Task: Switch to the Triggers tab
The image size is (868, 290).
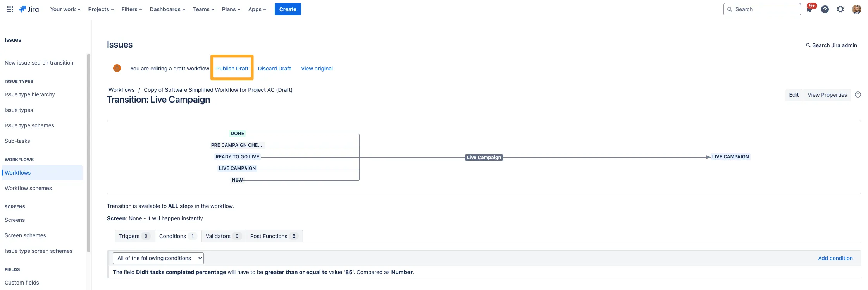Action: (x=134, y=236)
